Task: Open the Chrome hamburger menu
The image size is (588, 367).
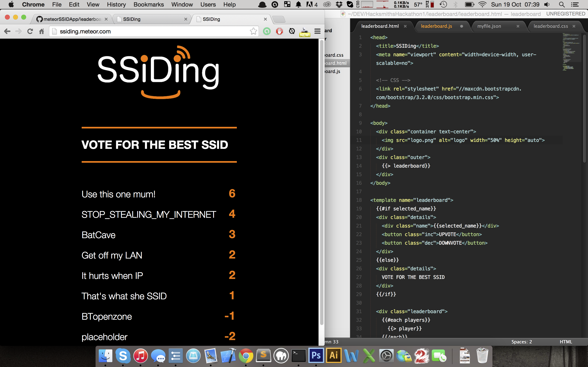Action: pyautogui.click(x=317, y=31)
